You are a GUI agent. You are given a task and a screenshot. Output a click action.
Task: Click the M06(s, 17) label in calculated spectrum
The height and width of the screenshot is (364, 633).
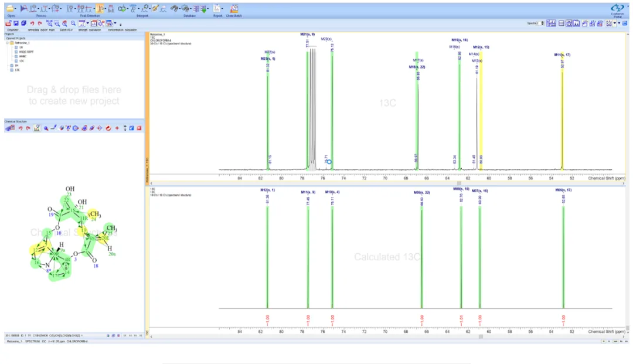[563, 190]
